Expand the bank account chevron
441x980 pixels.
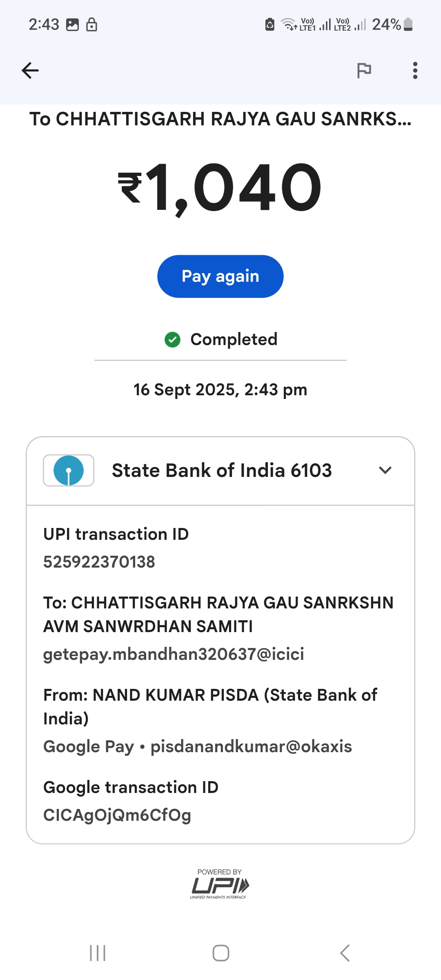385,470
